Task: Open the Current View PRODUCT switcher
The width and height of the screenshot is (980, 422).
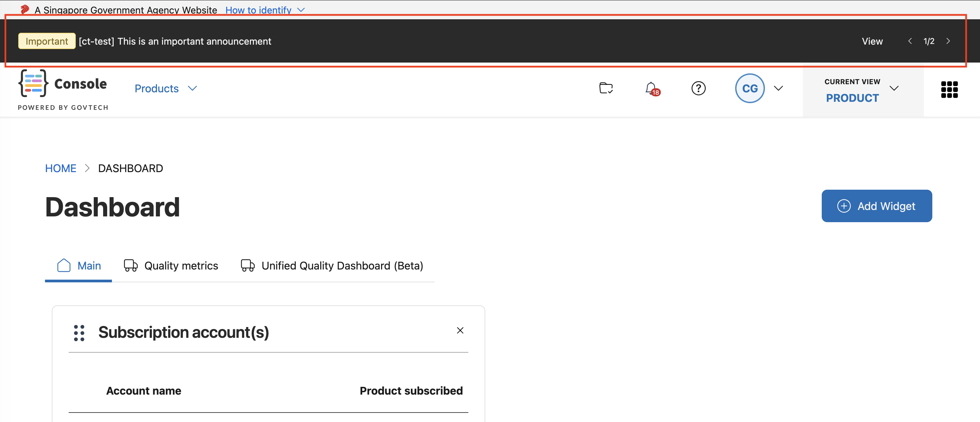Action: [x=862, y=91]
